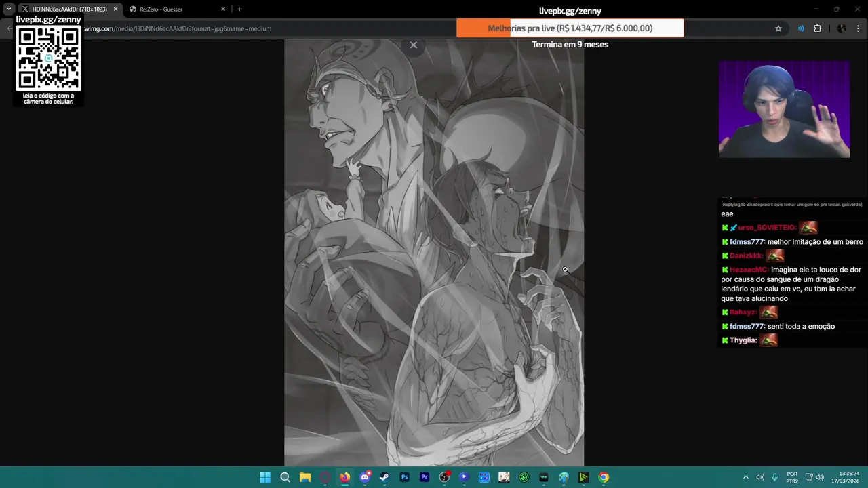Select the HDiNNd6acAAkfDr image tab
The image size is (868, 488).
pyautogui.click(x=69, y=9)
